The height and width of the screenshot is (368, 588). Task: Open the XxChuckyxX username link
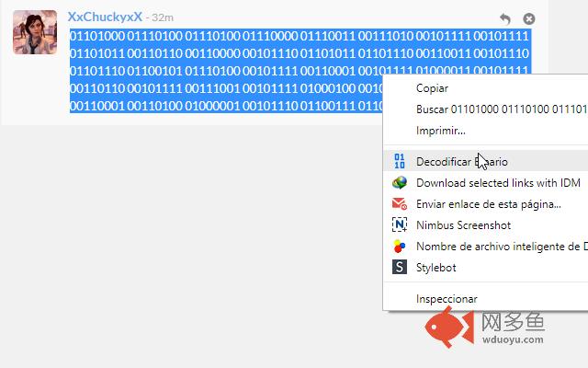105,17
